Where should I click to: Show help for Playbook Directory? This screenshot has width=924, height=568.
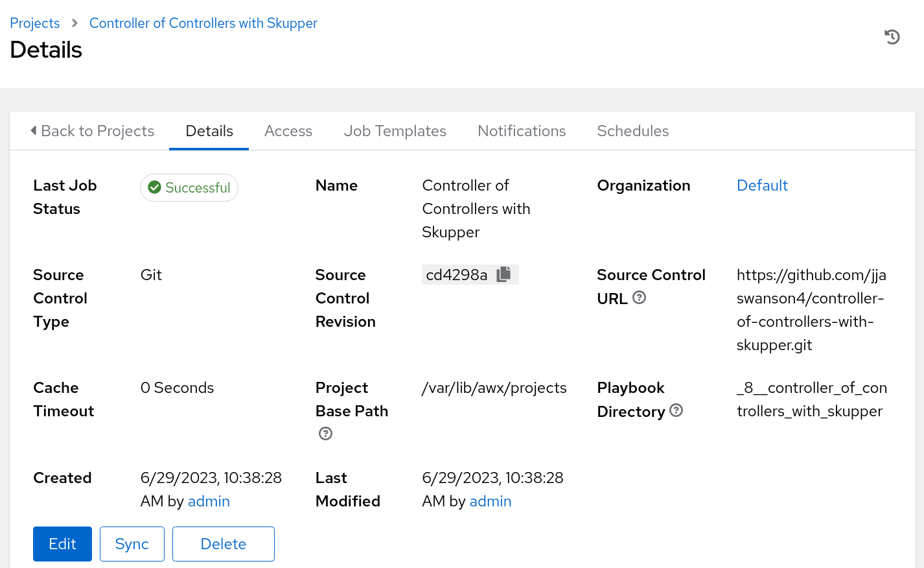coord(676,410)
